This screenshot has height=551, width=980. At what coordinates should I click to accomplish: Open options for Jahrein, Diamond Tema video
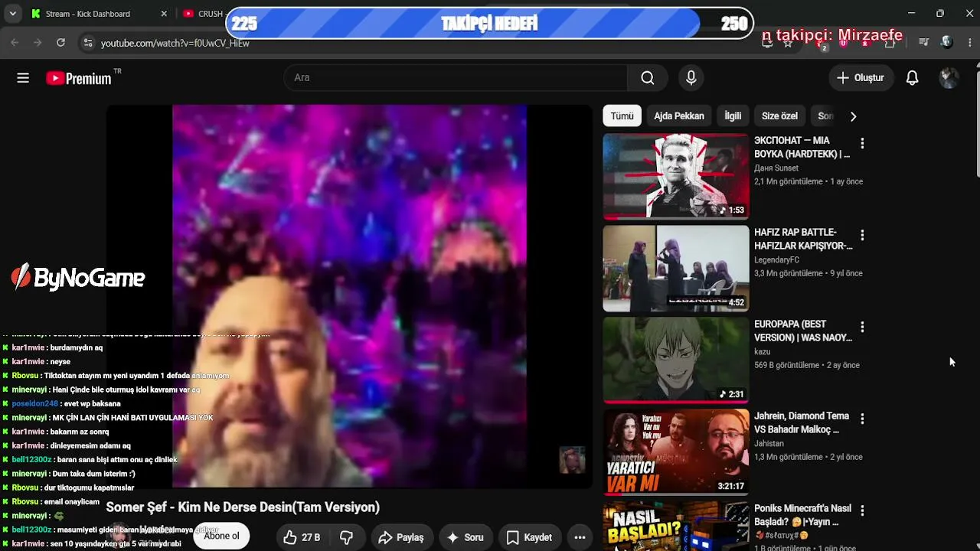[862, 419]
